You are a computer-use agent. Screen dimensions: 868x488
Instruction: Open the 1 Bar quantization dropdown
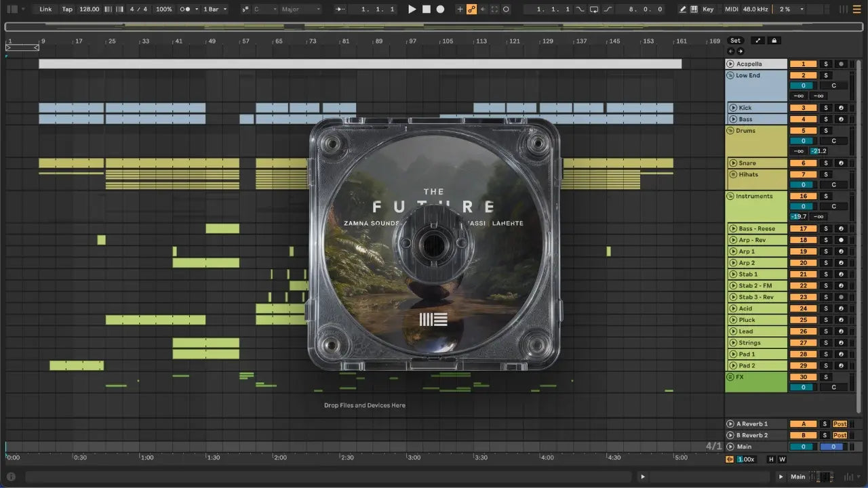coord(215,9)
